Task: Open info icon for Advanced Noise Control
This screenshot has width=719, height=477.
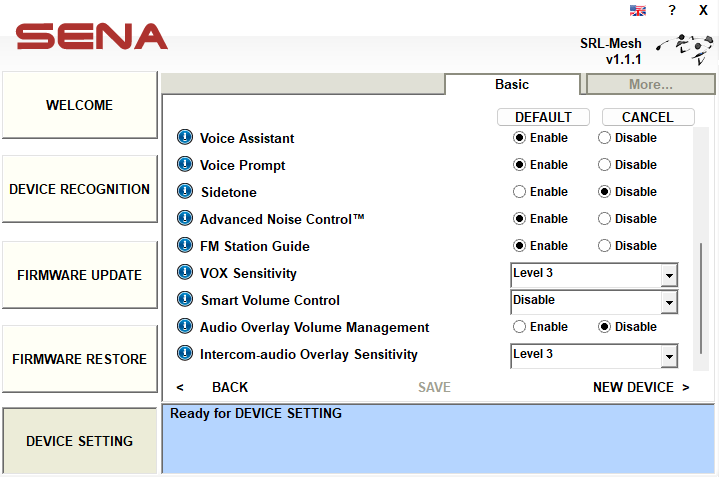Action: [x=184, y=219]
